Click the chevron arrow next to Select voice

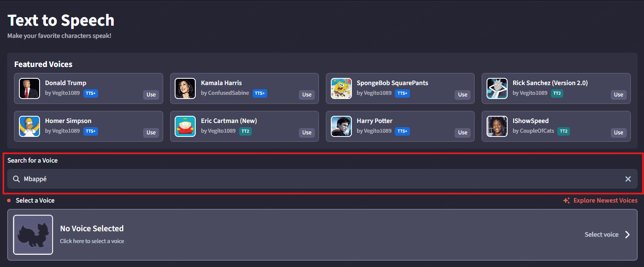(x=627, y=235)
